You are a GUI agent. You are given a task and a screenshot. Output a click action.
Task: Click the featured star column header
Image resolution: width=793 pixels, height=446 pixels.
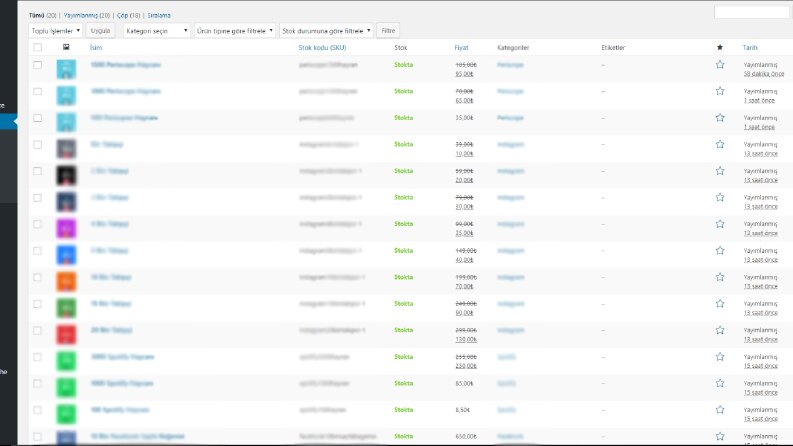tap(720, 47)
